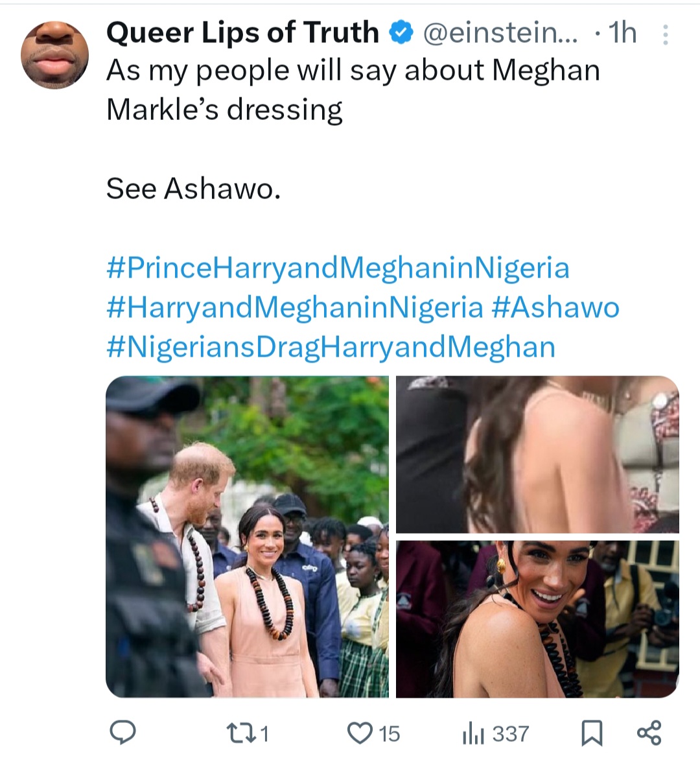View the bottom-right photo of the smiling woman
Viewport: 700px width, 758px height.
coord(537,619)
